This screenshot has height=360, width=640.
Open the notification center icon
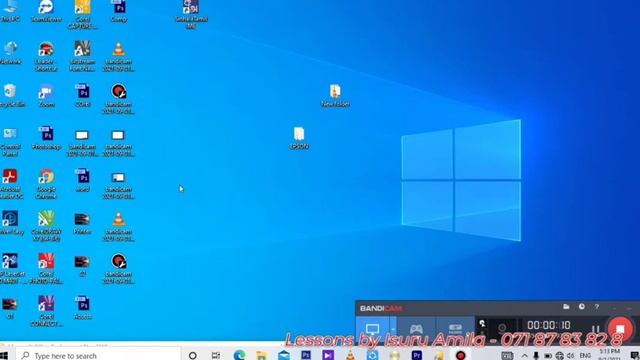pyautogui.click(x=634, y=356)
